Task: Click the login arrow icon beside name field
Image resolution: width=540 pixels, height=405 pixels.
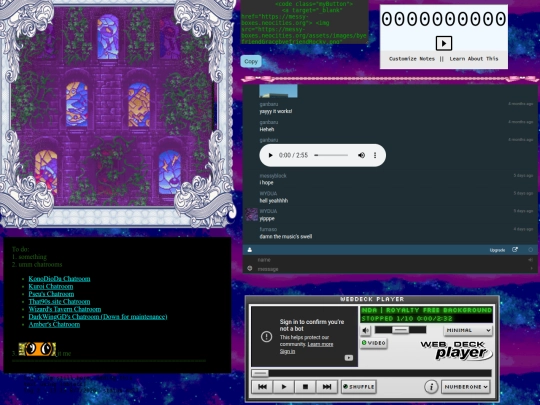Action: [530, 260]
